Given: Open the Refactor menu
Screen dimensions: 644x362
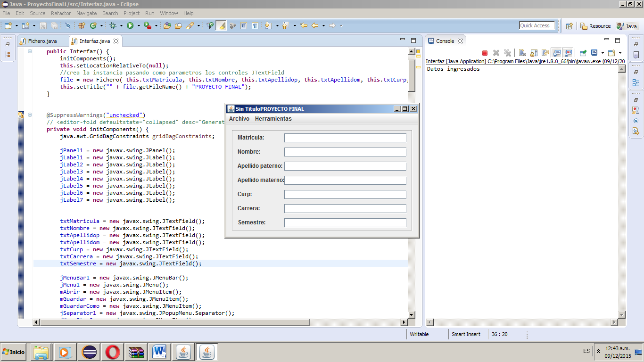Looking at the screenshot, I should coord(60,13).
